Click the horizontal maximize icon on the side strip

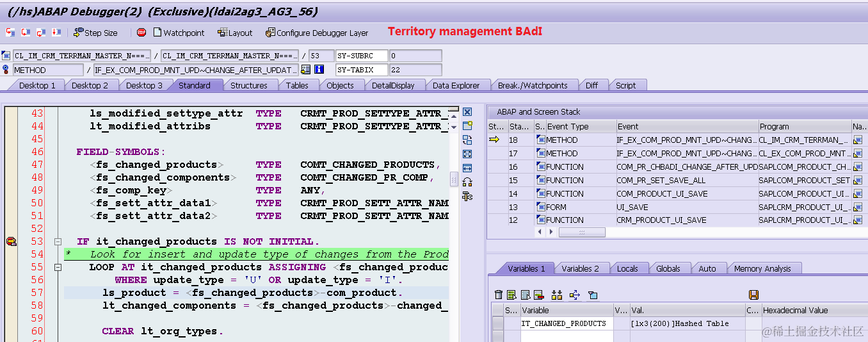467,168
